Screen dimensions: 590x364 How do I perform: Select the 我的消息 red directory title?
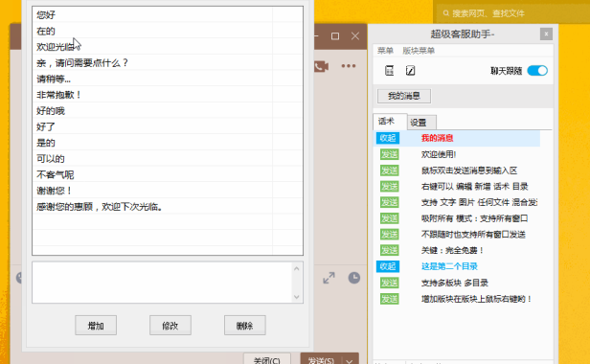[x=437, y=138]
